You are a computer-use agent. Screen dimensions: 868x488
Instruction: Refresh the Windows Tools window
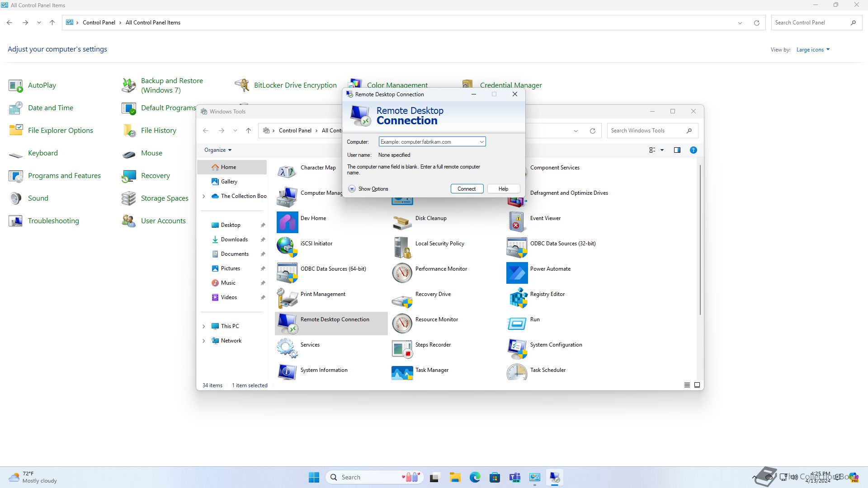tap(592, 131)
